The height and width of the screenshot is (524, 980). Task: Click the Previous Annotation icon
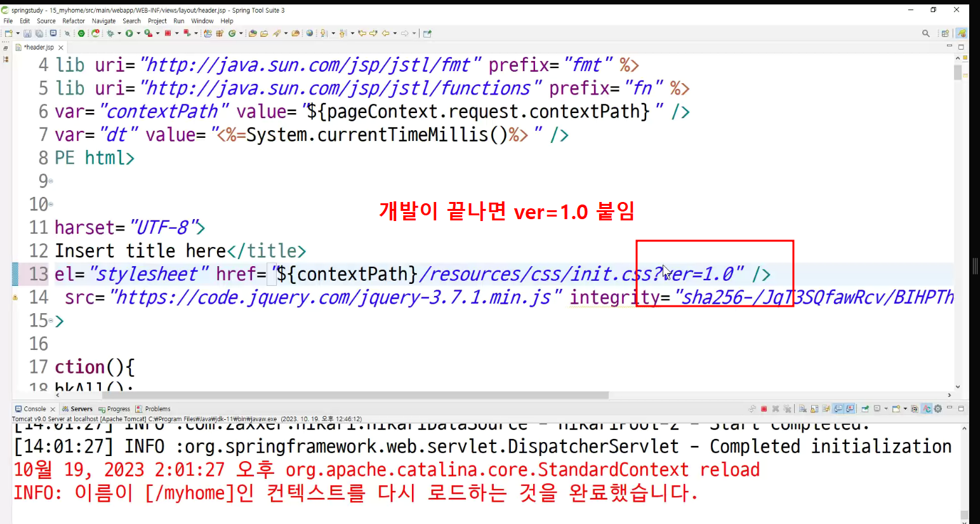pos(343,33)
